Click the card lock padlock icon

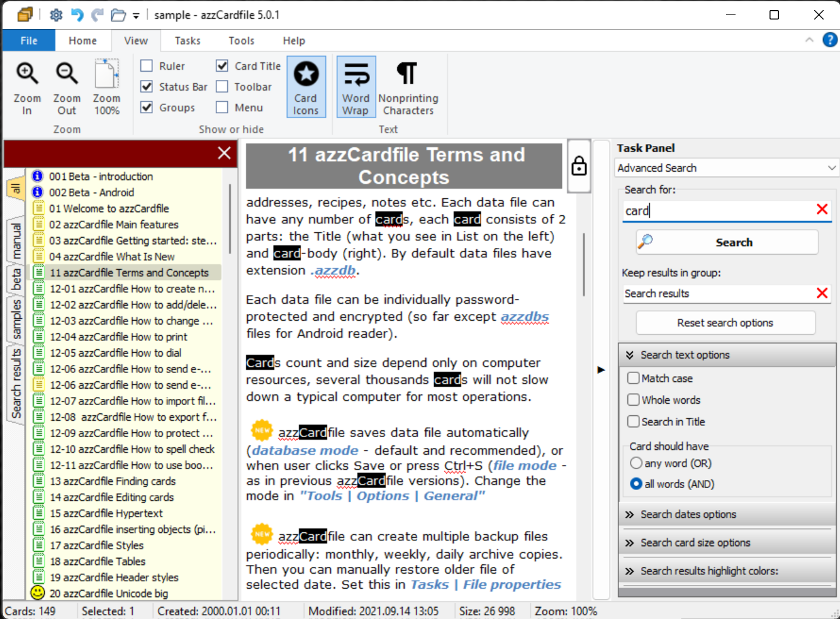[x=579, y=166]
